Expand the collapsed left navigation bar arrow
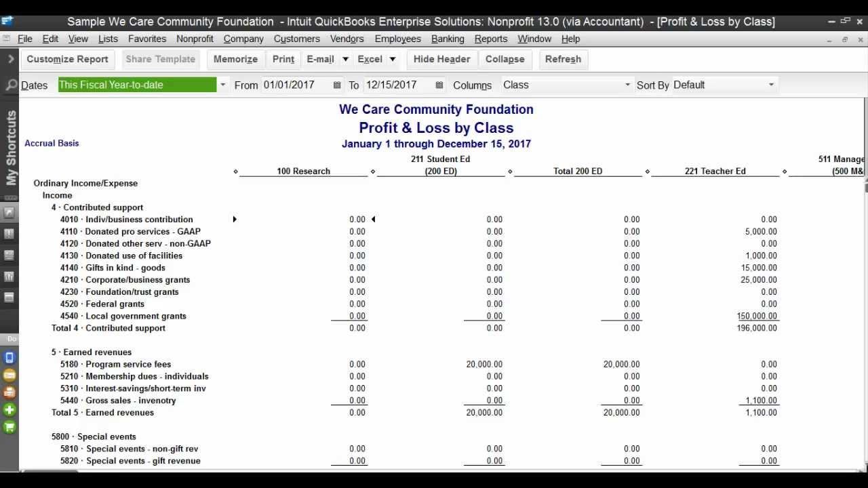Viewport: 868px width, 488px height. click(11, 59)
